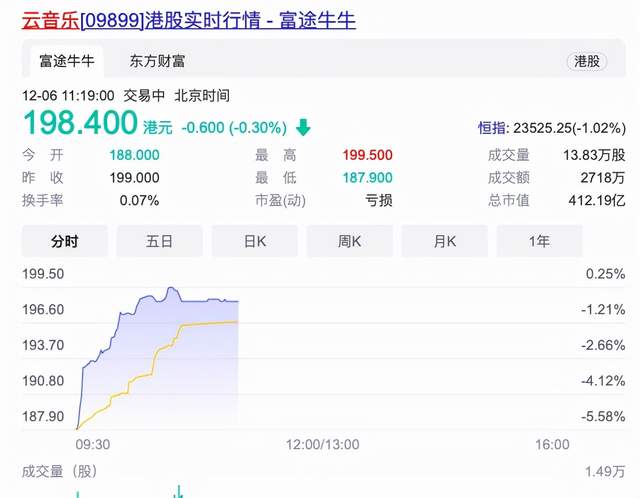Click the 最高 price 199.500
Viewport: 640px width, 498px height.
pos(366,156)
